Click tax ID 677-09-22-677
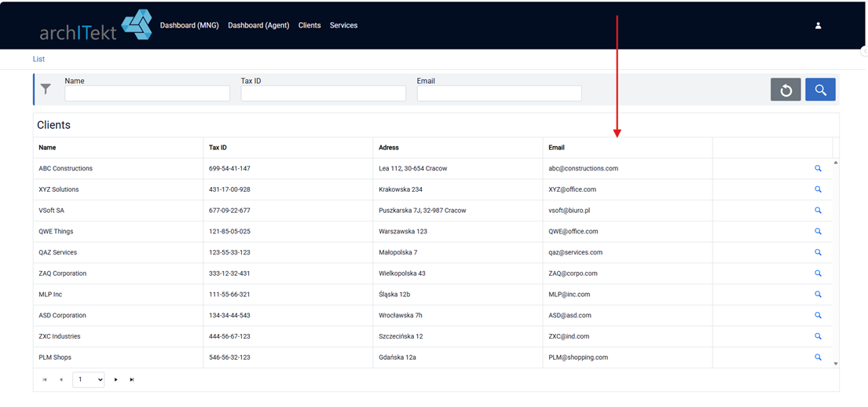868x407 pixels. (229, 211)
